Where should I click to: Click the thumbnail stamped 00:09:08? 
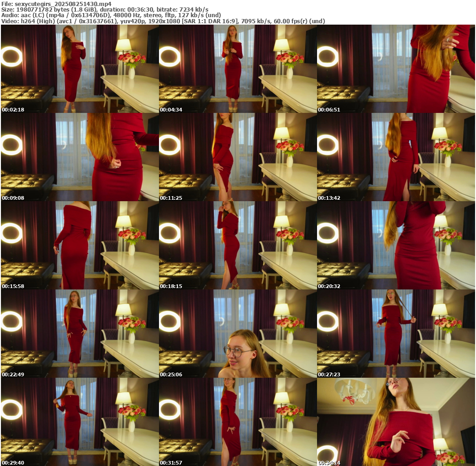(79, 157)
